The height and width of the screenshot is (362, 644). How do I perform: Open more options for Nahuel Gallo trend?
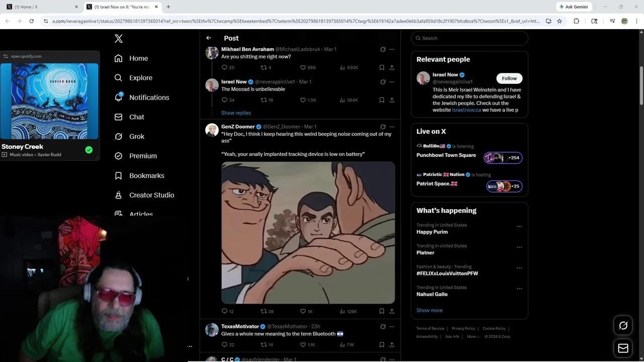coord(519,289)
